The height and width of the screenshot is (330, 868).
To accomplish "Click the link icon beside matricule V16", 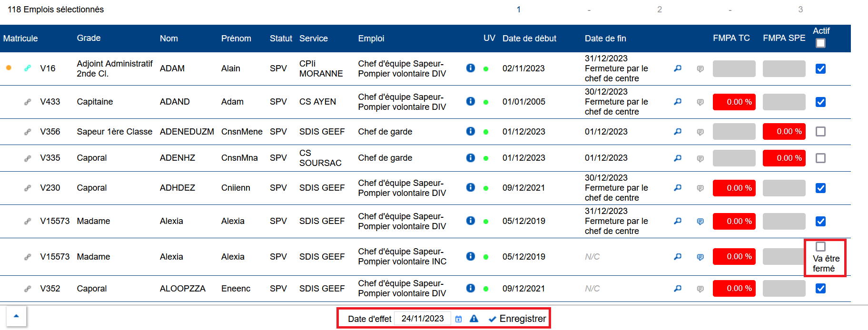I will pos(28,68).
